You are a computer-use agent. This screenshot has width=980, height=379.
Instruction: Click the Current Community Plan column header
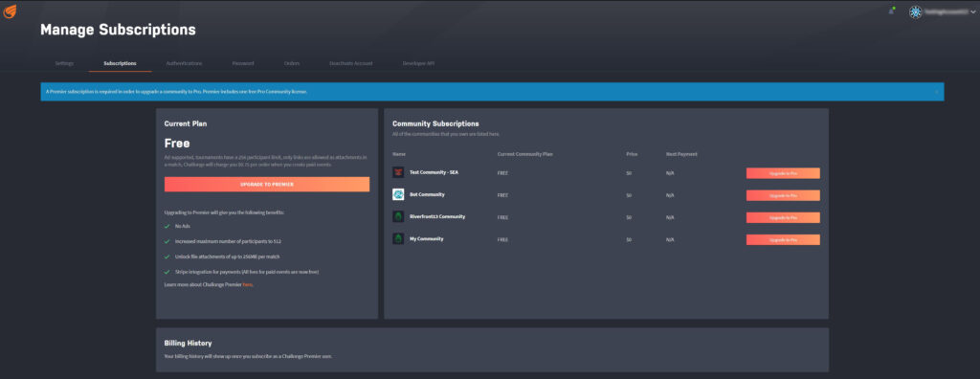pyautogui.click(x=525, y=154)
